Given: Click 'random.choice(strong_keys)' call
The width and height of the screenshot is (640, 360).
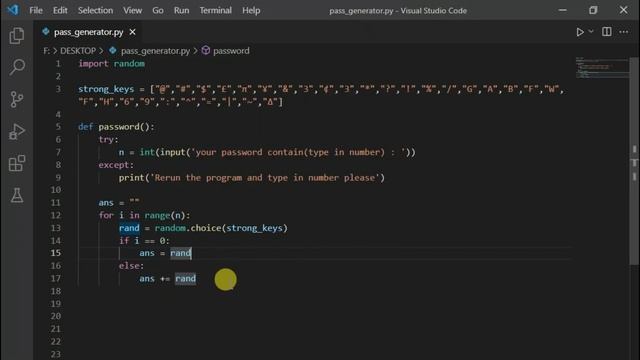Looking at the screenshot, I should [x=221, y=228].
